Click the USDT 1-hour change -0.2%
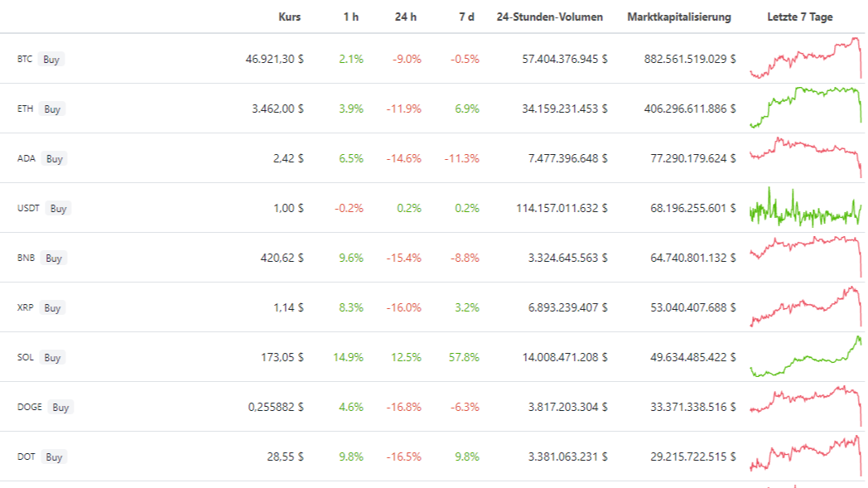Screen dimensions: 868x488 click(349, 208)
